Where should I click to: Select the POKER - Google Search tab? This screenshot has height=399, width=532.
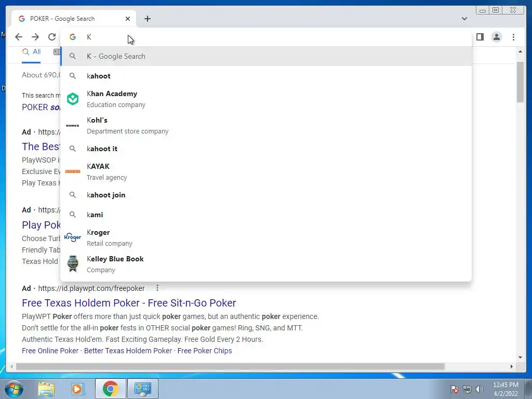tap(74, 19)
